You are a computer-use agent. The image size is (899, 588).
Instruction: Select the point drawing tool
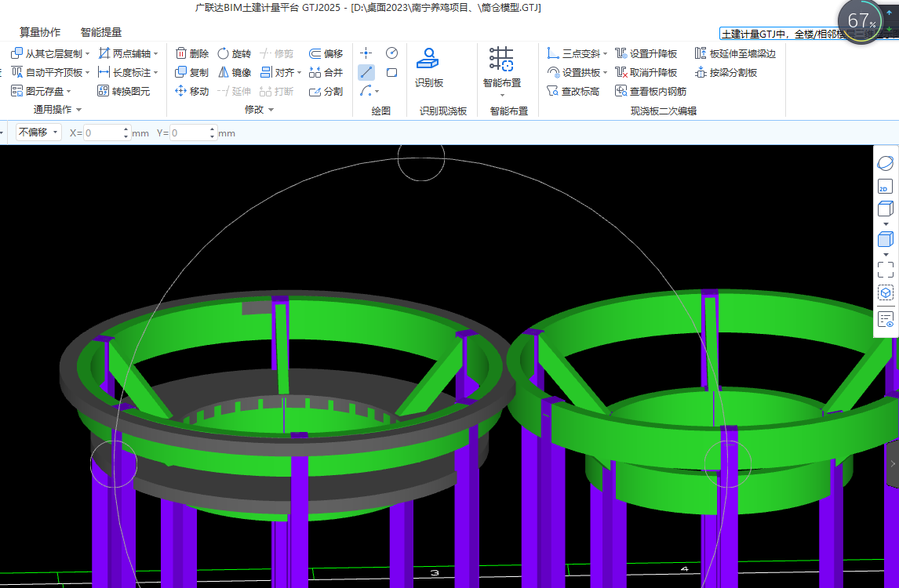pos(366,53)
